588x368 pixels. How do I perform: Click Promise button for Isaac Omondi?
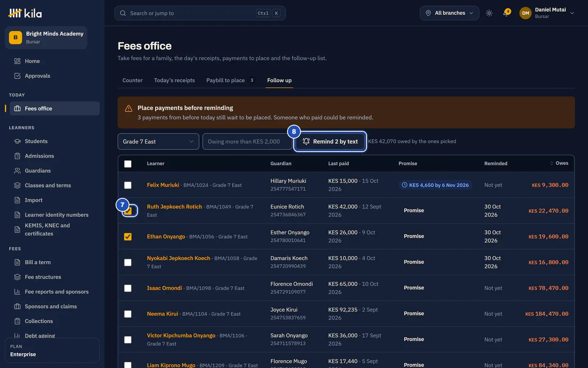tap(414, 288)
